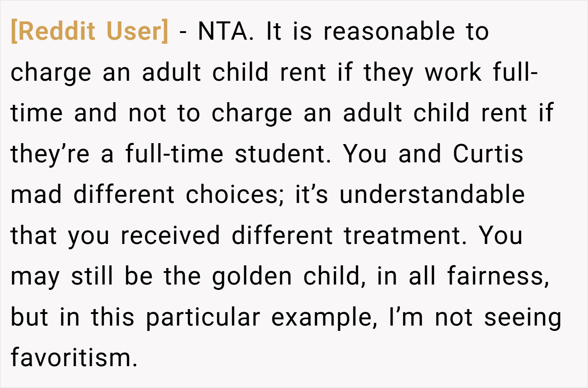This screenshot has height=388, width=588.
Task: Click the word they're in the comment
Action: tap(50, 154)
